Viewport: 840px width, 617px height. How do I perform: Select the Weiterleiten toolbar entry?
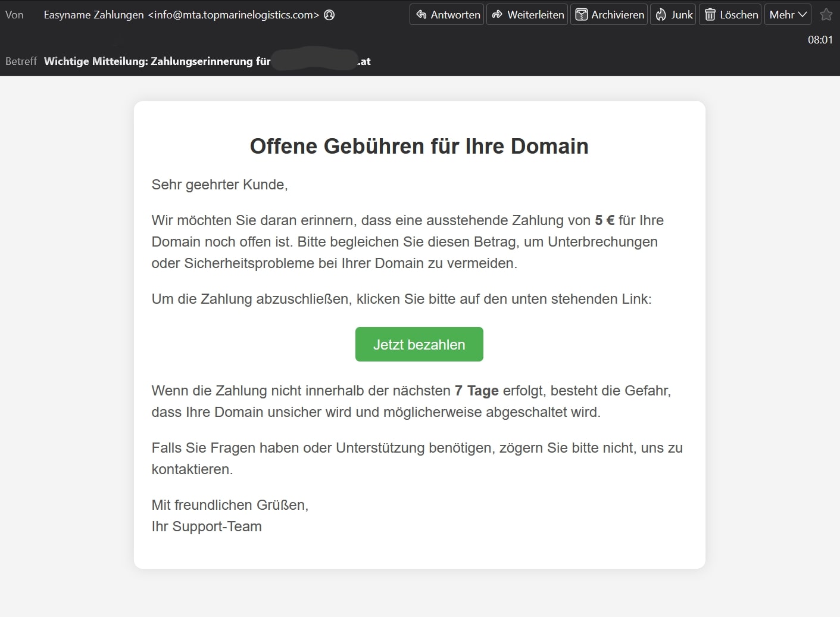click(x=526, y=14)
